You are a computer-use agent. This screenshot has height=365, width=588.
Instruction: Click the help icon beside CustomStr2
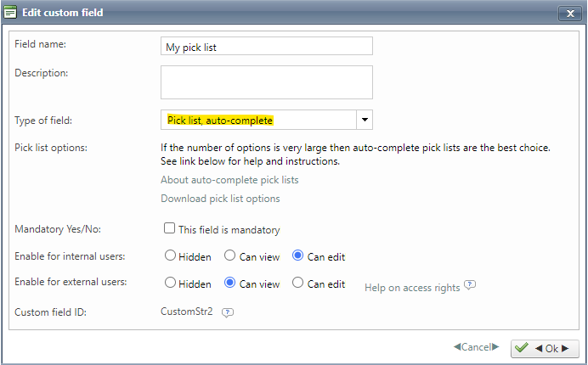coord(227,312)
